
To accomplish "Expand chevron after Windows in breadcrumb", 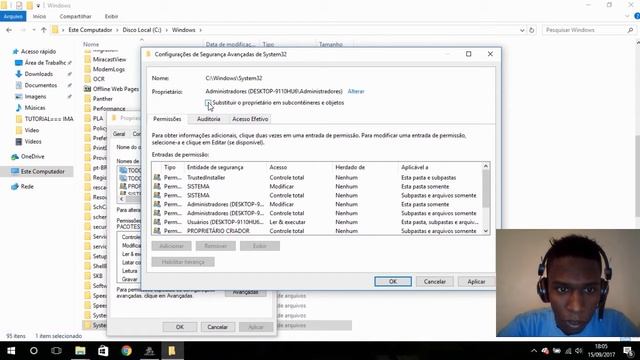I will click(200, 30).
